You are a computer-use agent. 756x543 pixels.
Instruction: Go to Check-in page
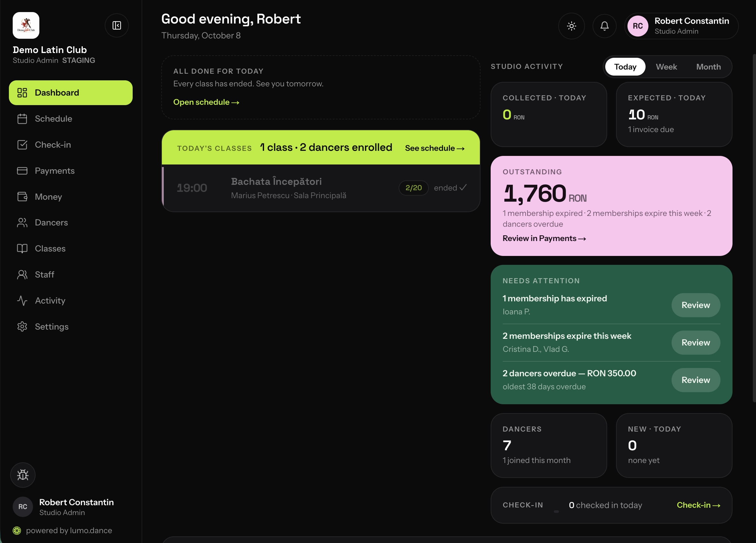coord(71,145)
